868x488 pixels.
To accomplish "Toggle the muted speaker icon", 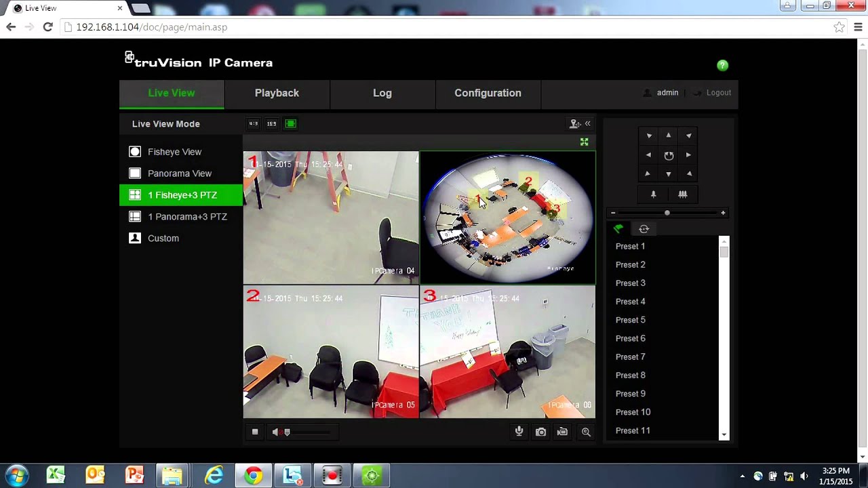I will tap(276, 432).
